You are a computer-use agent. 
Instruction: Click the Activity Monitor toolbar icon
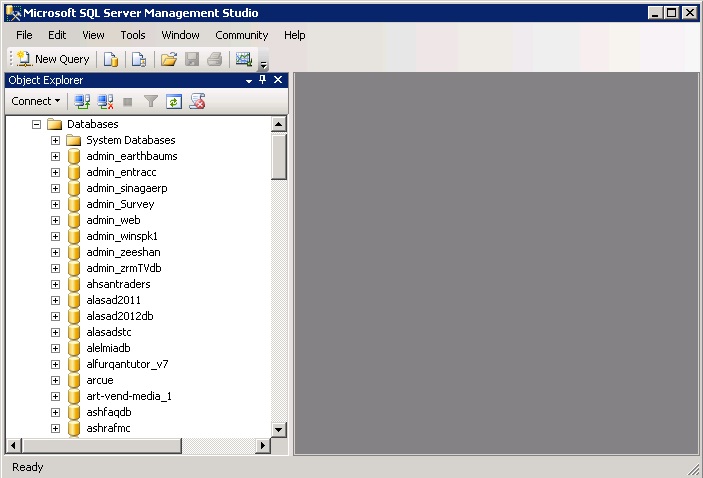pos(243,59)
